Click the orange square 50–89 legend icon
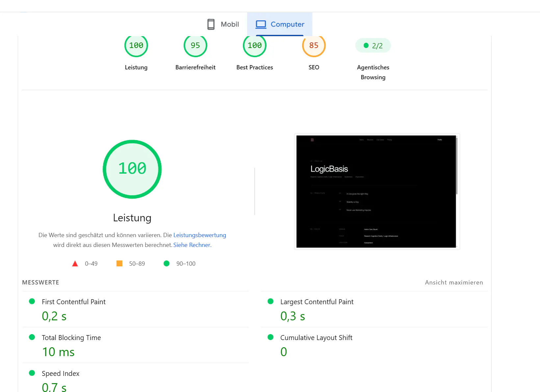This screenshot has width=540, height=392. pyautogui.click(x=119, y=263)
